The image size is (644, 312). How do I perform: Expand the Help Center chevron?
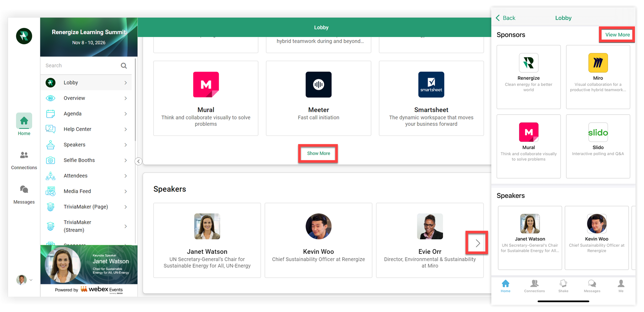pyautogui.click(x=126, y=129)
